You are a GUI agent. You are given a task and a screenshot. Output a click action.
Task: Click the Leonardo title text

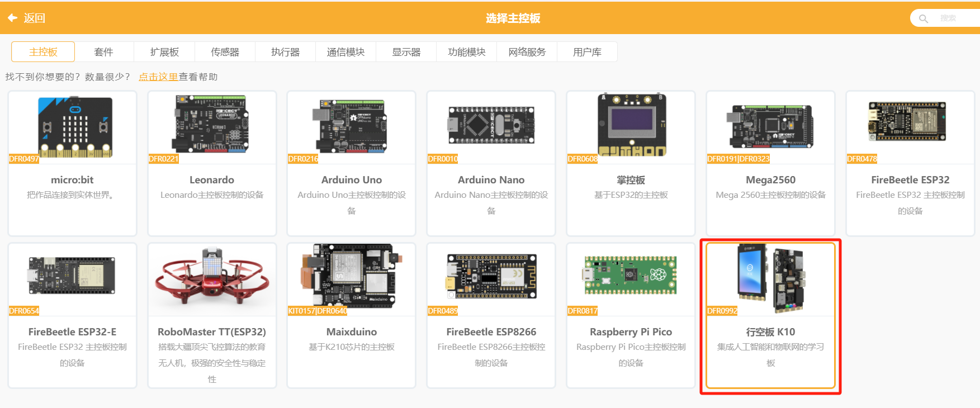(x=212, y=180)
